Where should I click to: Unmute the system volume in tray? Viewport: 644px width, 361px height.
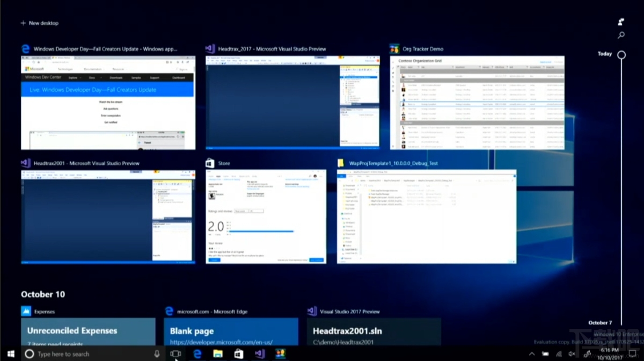[572, 353]
